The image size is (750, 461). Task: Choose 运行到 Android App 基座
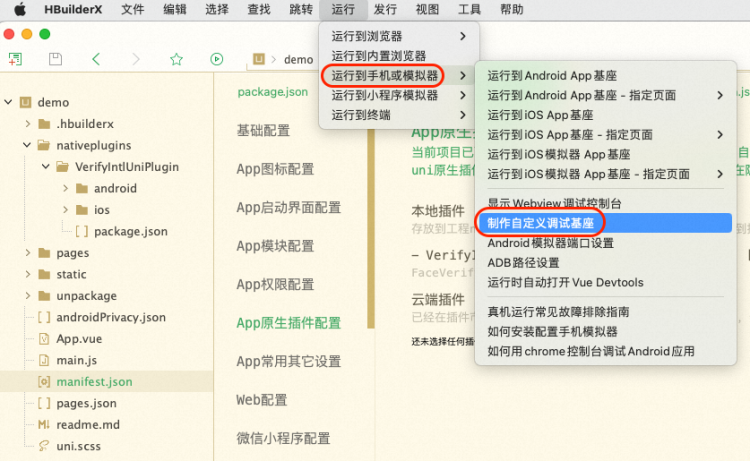(x=605, y=76)
